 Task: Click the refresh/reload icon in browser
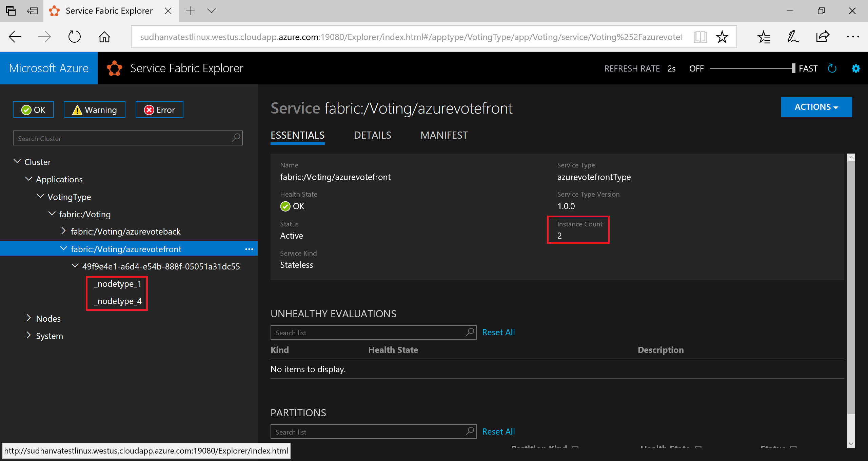(x=75, y=37)
